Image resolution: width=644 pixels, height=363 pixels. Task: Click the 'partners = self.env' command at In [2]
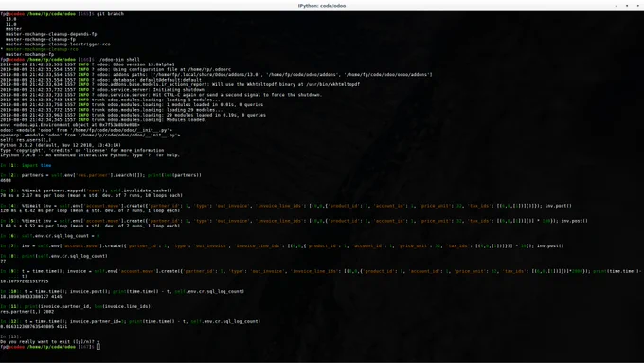[112, 175]
